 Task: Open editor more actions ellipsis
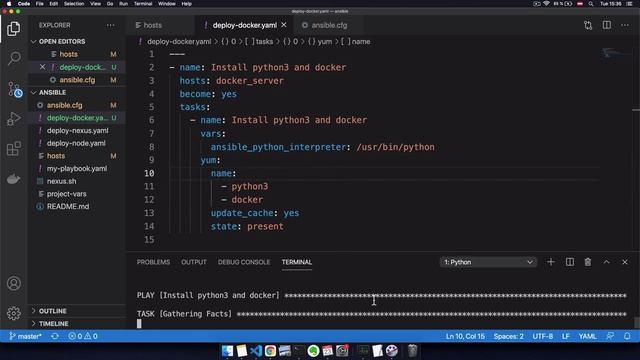(x=625, y=25)
